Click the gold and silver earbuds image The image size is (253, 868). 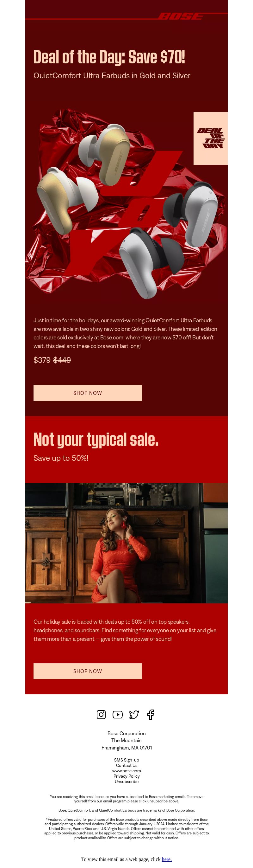pos(126,204)
